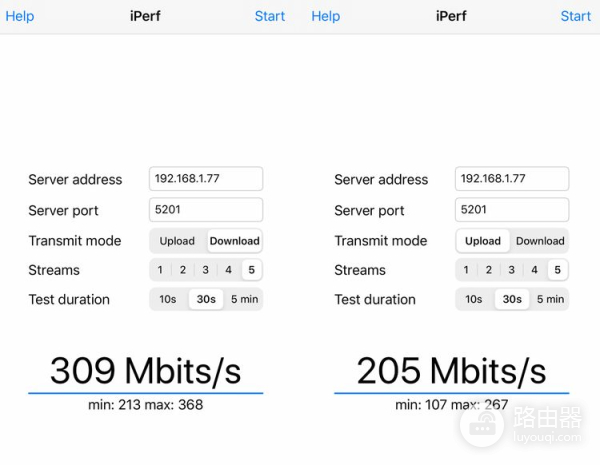Image resolution: width=600 pixels, height=465 pixels.
Task: Open Help in the right iPerf screen
Action: [x=326, y=16]
